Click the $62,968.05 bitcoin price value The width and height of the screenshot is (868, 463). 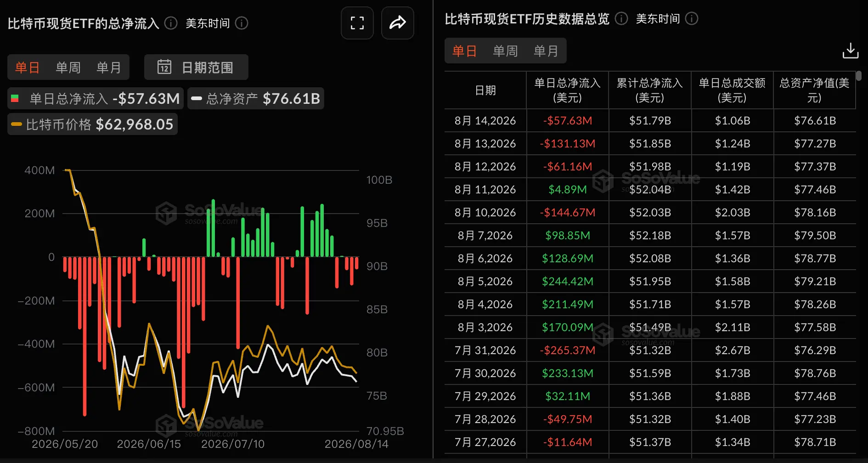pyautogui.click(x=135, y=124)
